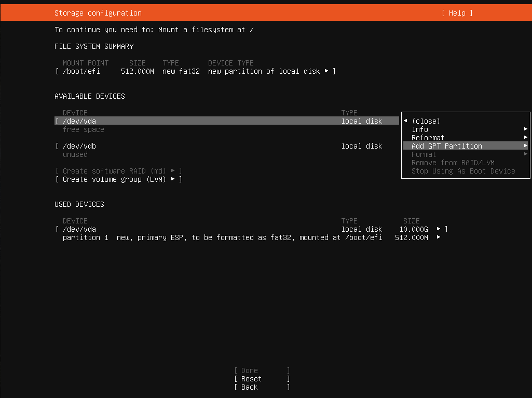This screenshot has height=398, width=532.
Task: Select Add GPT Partition menu entry
Action: [446, 146]
